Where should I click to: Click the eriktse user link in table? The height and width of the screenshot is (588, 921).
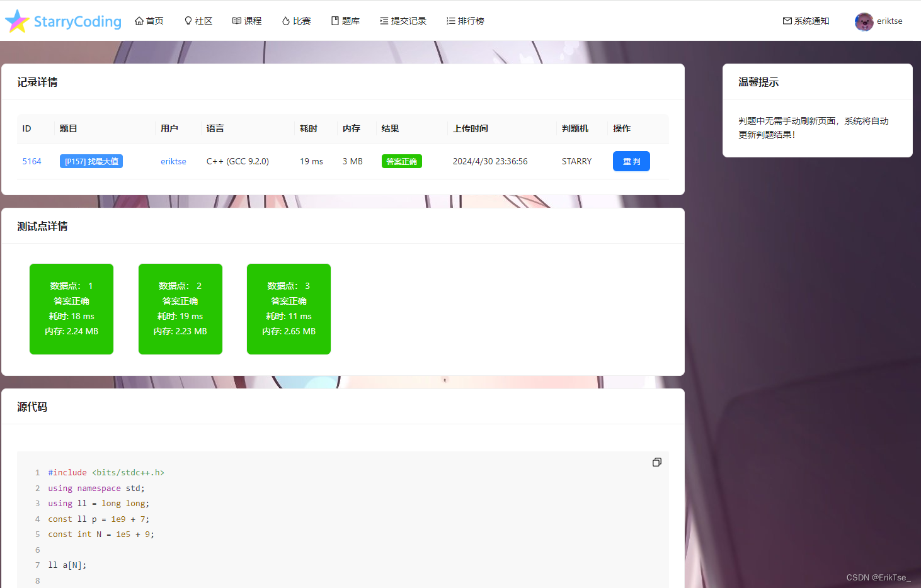tap(173, 161)
